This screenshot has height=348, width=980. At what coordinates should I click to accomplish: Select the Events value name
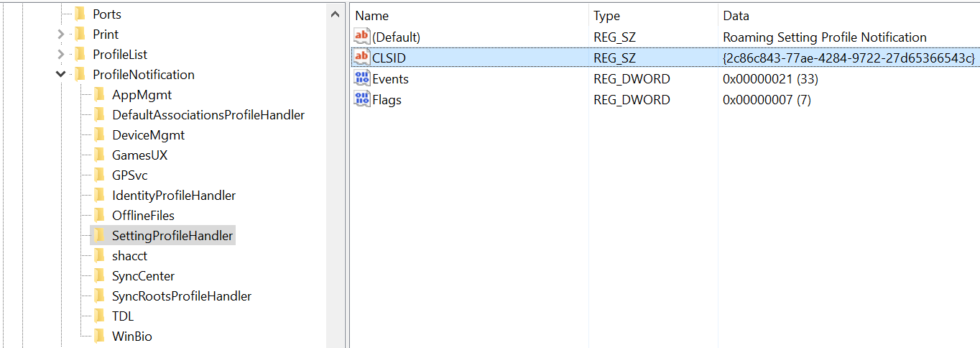(390, 78)
